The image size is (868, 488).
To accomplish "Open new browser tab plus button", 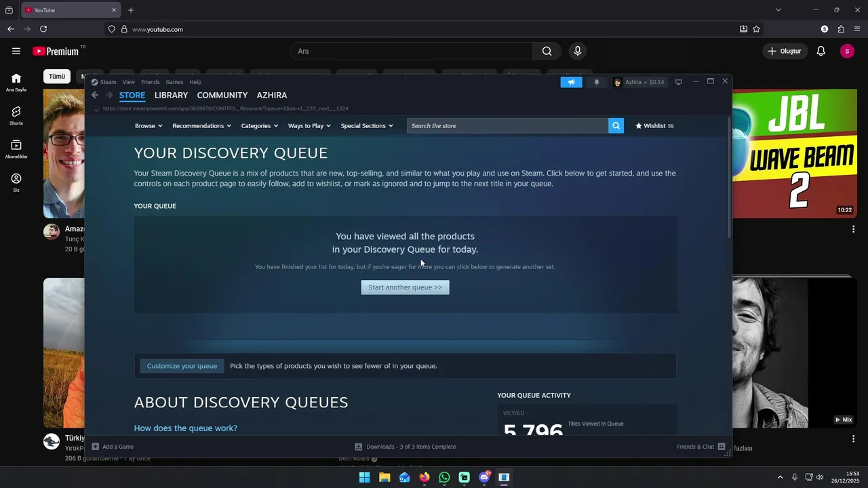I will [x=131, y=10].
